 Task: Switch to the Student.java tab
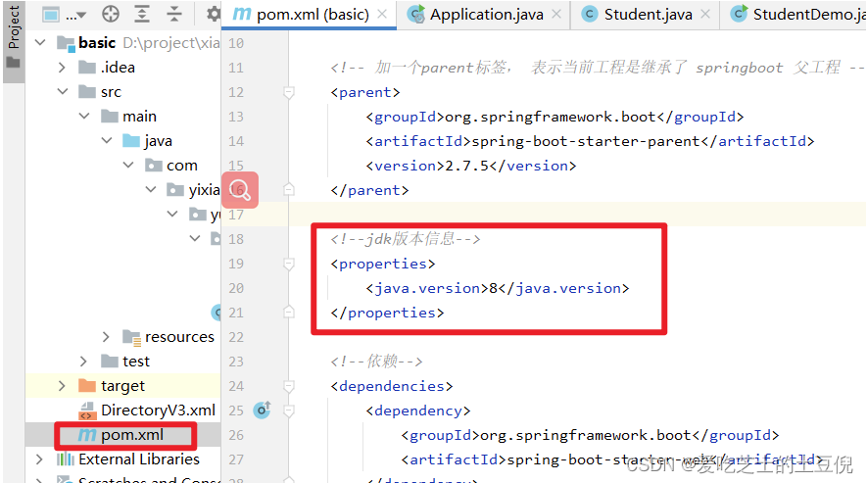646,15
